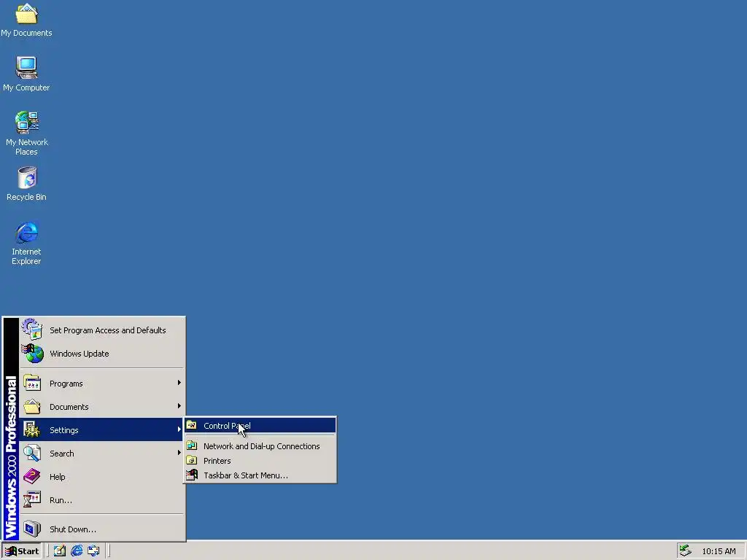
Task: Choose Run... from the Start menu
Action: tap(102, 500)
